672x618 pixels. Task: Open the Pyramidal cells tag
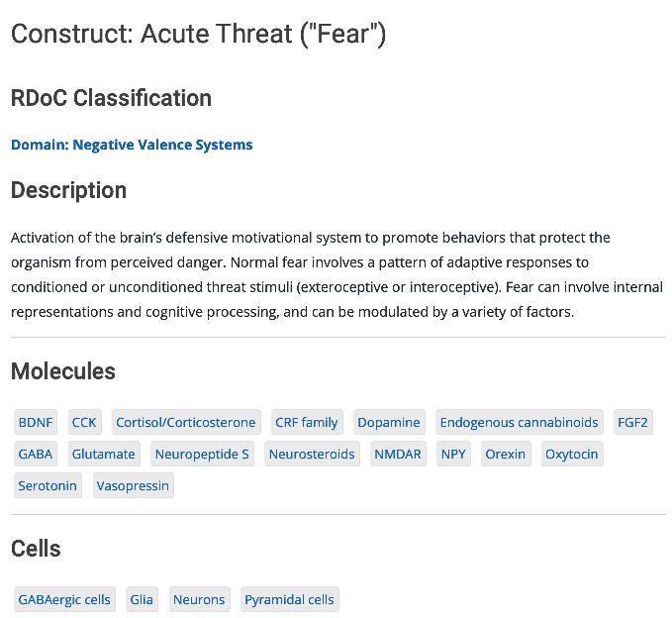290,599
